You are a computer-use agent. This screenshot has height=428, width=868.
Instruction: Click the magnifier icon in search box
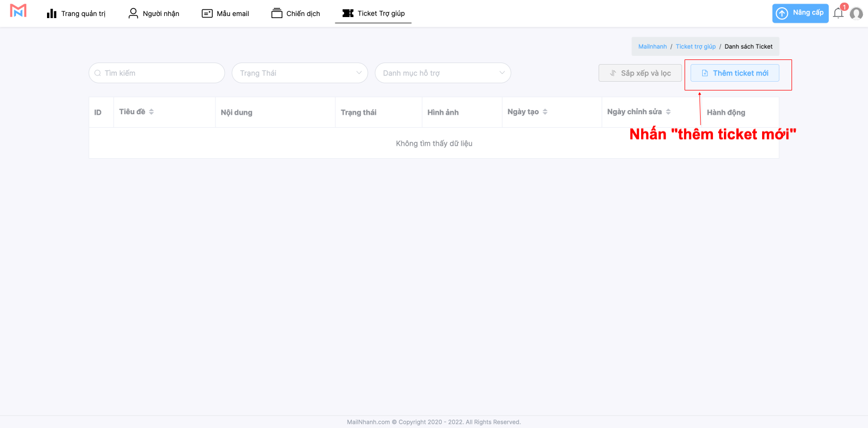click(98, 73)
